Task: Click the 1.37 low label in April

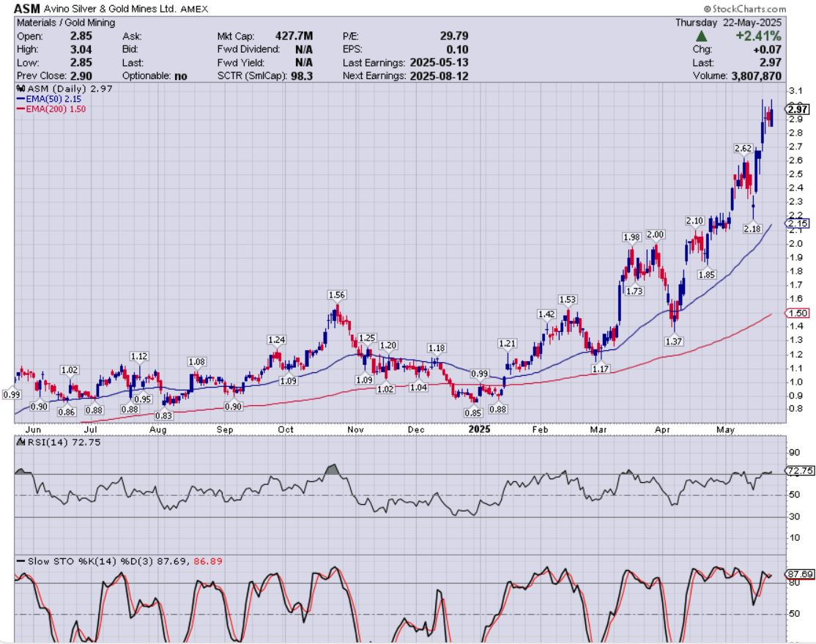Action: click(673, 341)
